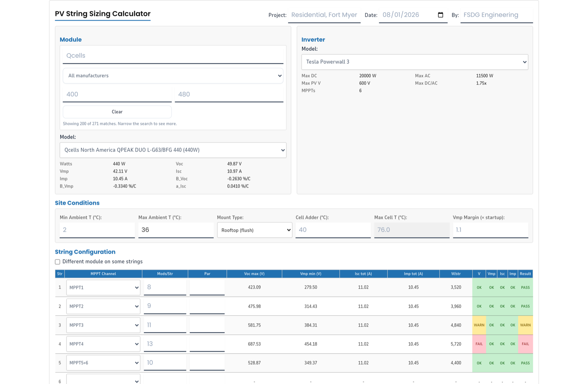This screenshot has width=588, height=384.
Task: Click Par field for string 3
Action: (207, 325)
